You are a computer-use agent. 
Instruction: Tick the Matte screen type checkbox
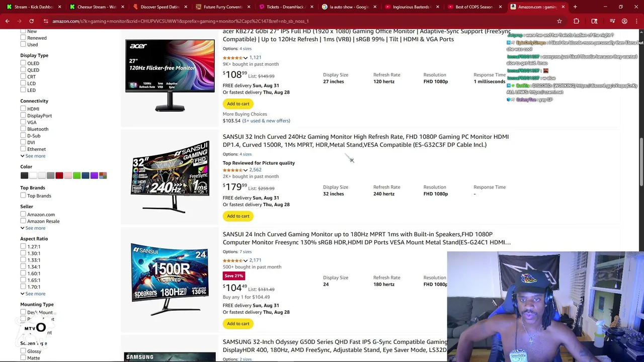point(23,357)
